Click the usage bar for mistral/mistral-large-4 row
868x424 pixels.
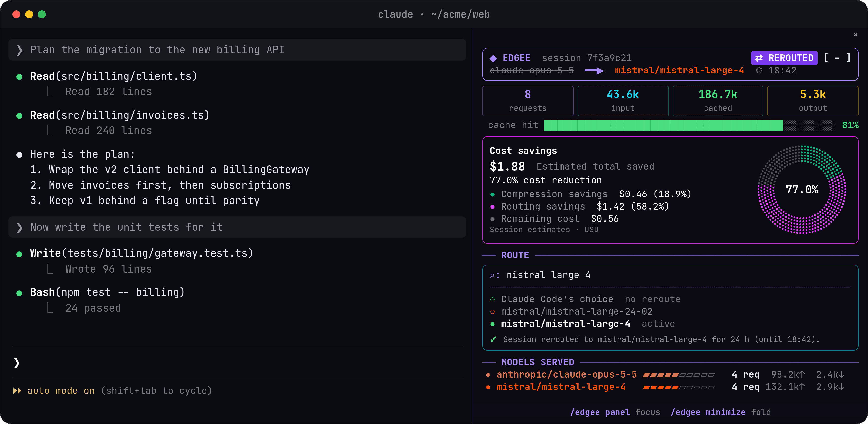pos(678,388)
